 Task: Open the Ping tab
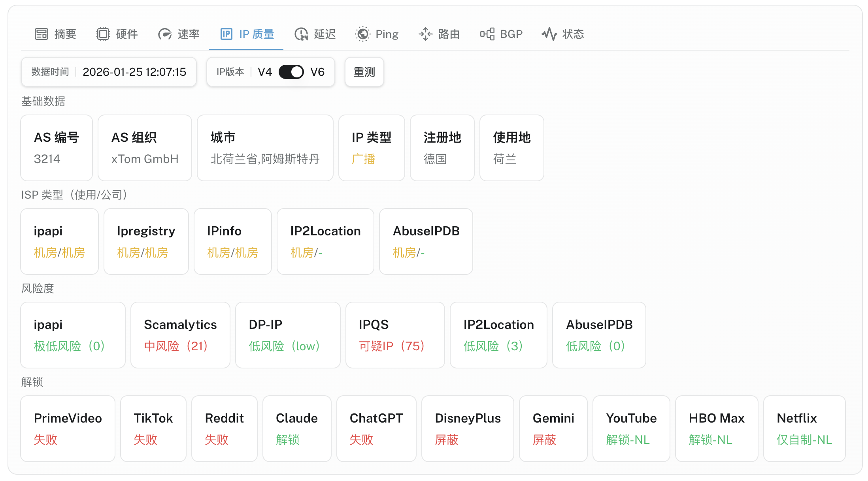[387, 34]
